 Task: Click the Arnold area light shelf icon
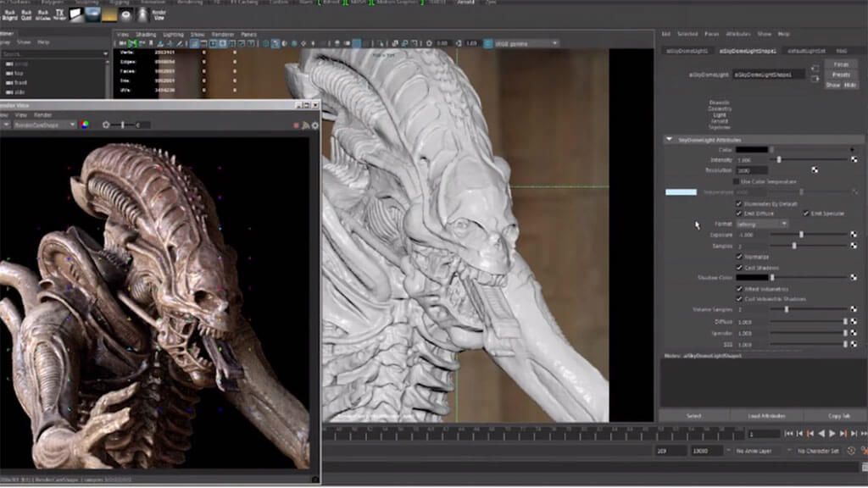(75, 14)
